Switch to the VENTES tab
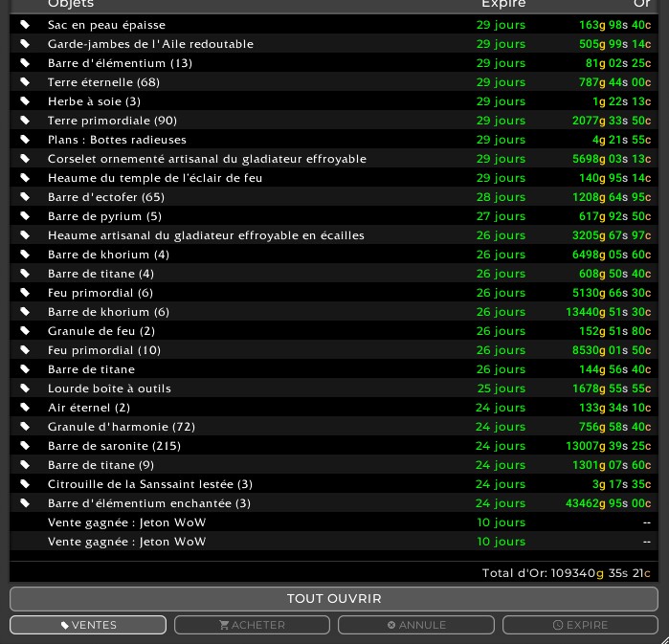The height and width of the screenshot is (644, 669). 88,625
